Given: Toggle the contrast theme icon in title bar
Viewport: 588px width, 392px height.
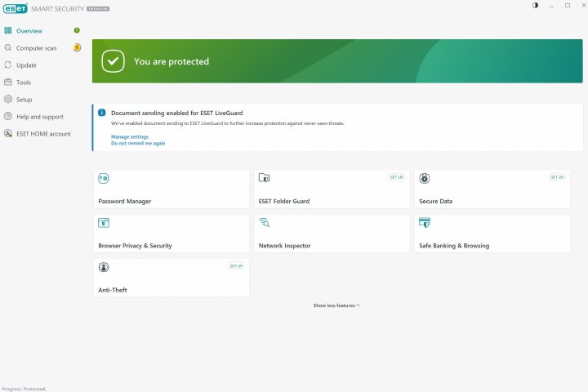Looking at the screenshot, I should click(536, 6).
